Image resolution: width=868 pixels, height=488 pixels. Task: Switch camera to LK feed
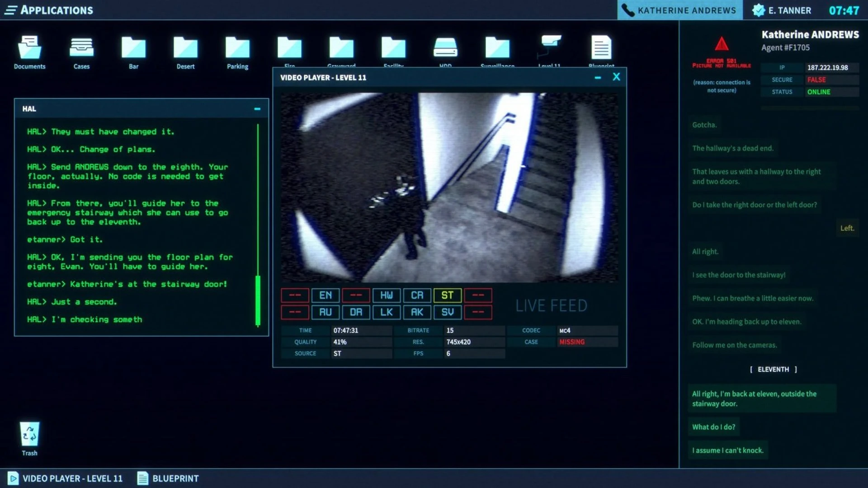387,312
